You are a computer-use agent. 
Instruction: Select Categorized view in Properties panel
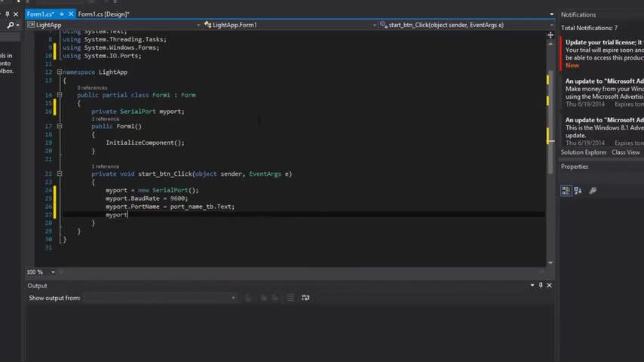point(566,190)
